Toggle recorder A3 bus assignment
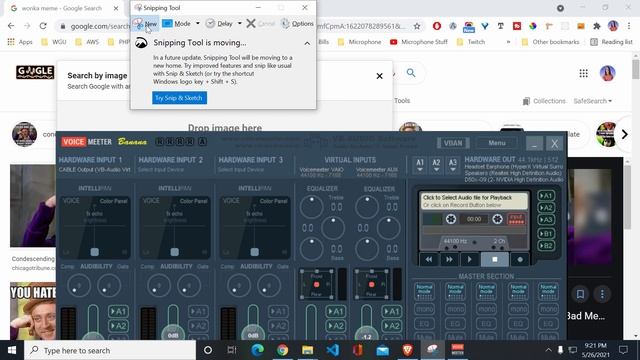640x360 pixels. 546,220
